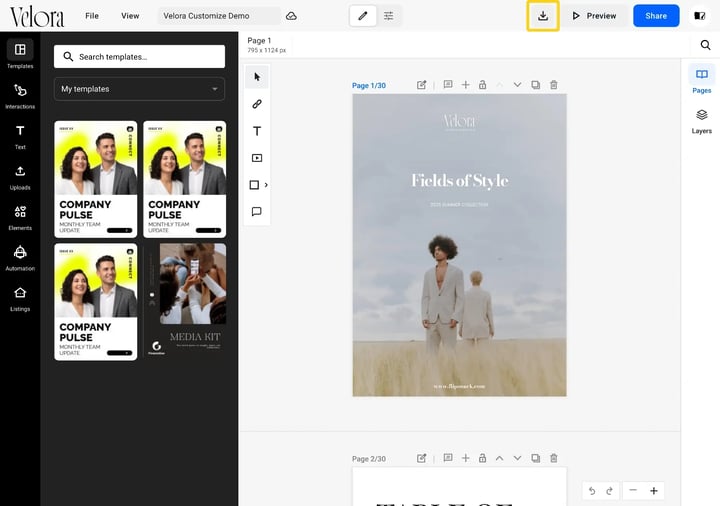Click the Search templates field
This screenshot has height=506, width=720.
(139, 56)
